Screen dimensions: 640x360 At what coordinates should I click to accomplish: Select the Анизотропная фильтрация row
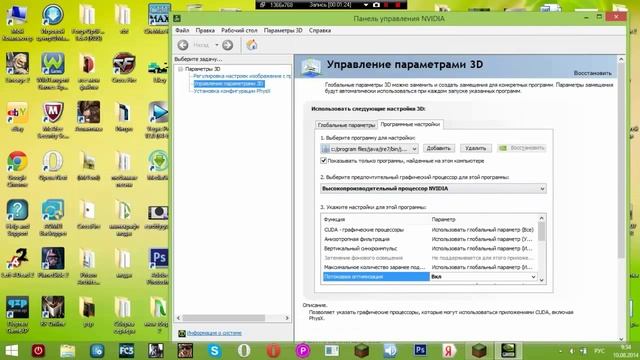click(430, 239)
